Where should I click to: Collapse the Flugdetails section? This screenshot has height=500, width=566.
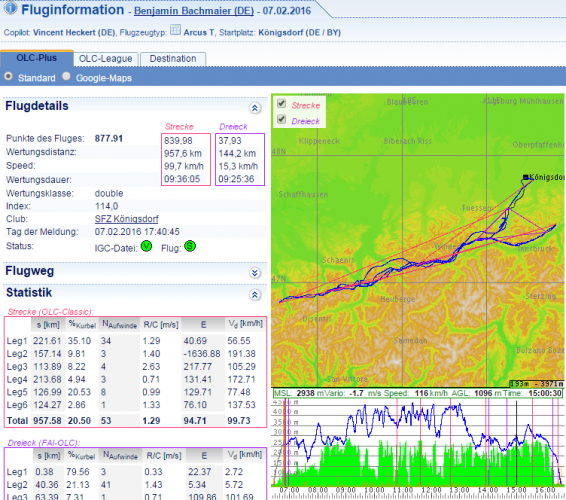click(x=255, y=108)
